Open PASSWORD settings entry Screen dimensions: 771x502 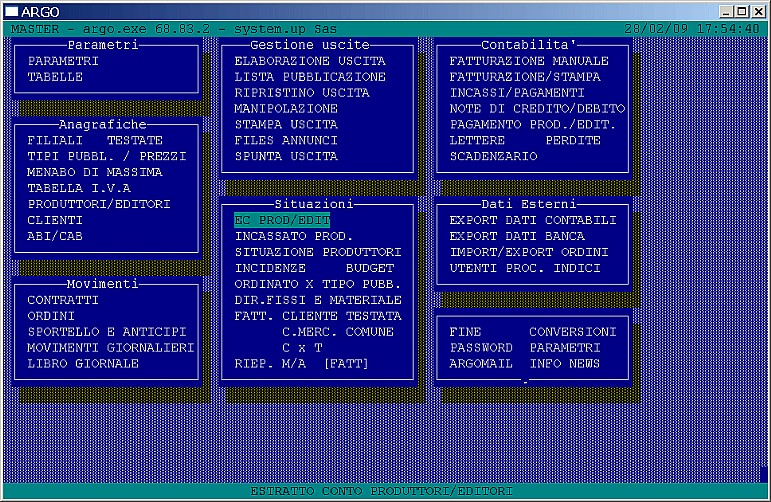point(480,348)
